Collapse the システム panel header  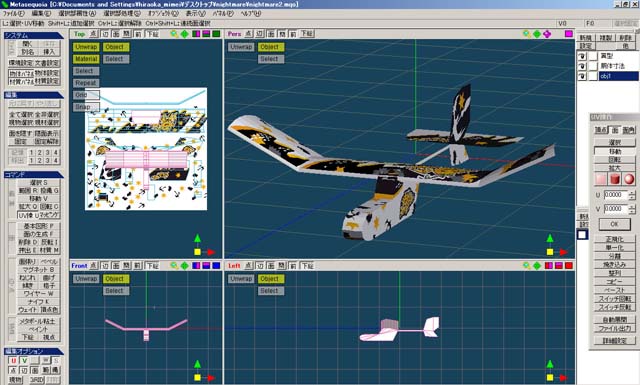[x=33, y=36]
